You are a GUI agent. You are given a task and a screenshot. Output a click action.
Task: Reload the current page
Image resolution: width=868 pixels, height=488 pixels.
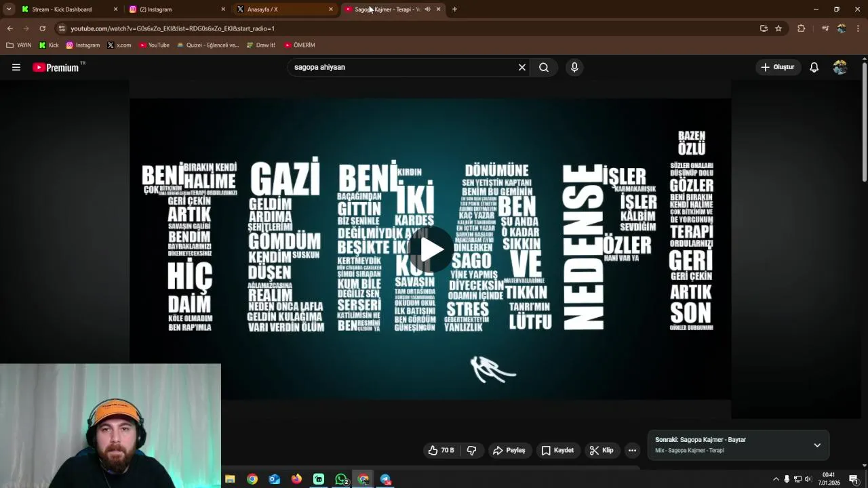tap(42, 28)
